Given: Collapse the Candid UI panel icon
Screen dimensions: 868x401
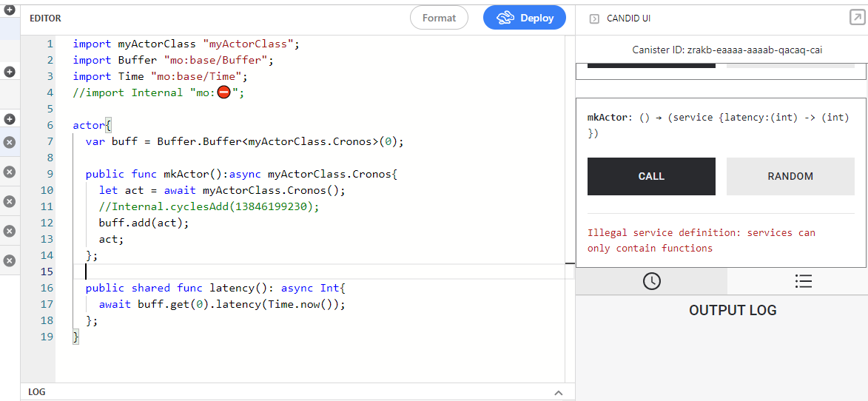Looking at the screenshot, I should pos(594,18).
